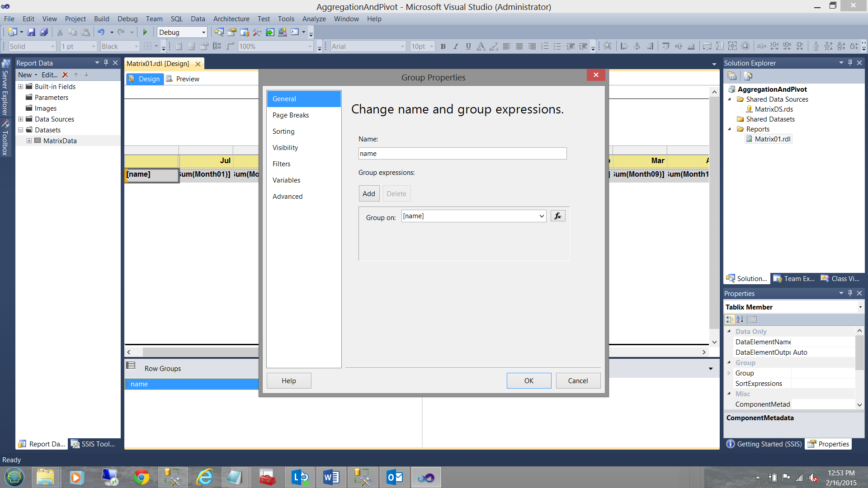The height and width of the screenshot is (488, 868).
Task: Click the Undo toolbar icon
Action: [101, 32]
